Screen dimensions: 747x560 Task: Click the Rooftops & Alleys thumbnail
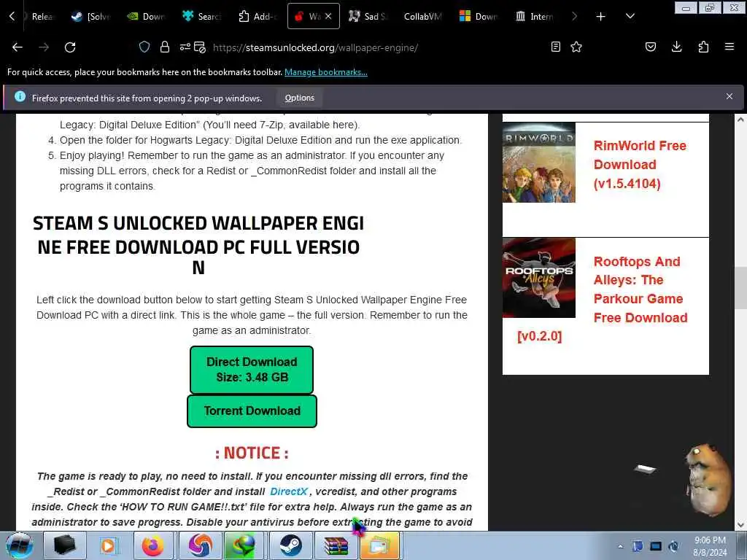coord(539,278)
